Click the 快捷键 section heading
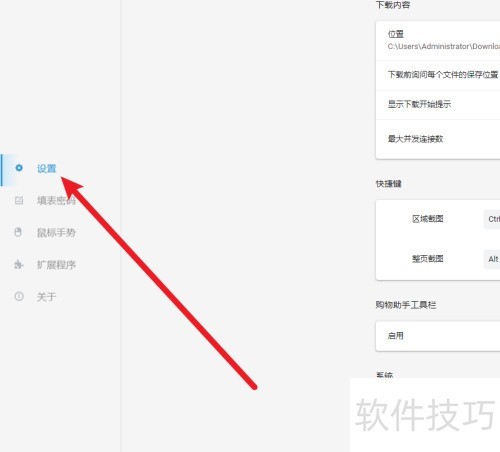Screen dimensions: 500x452 (389, 184)
